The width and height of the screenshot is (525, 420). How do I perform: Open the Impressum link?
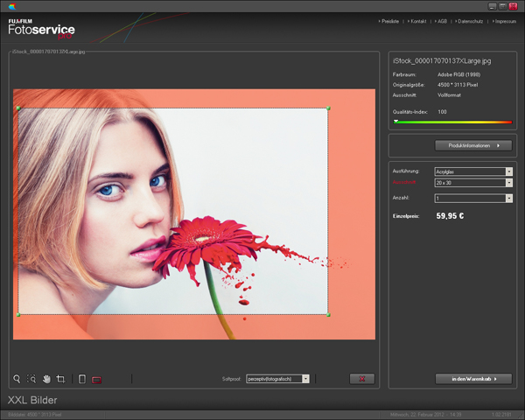coord(504,20)
